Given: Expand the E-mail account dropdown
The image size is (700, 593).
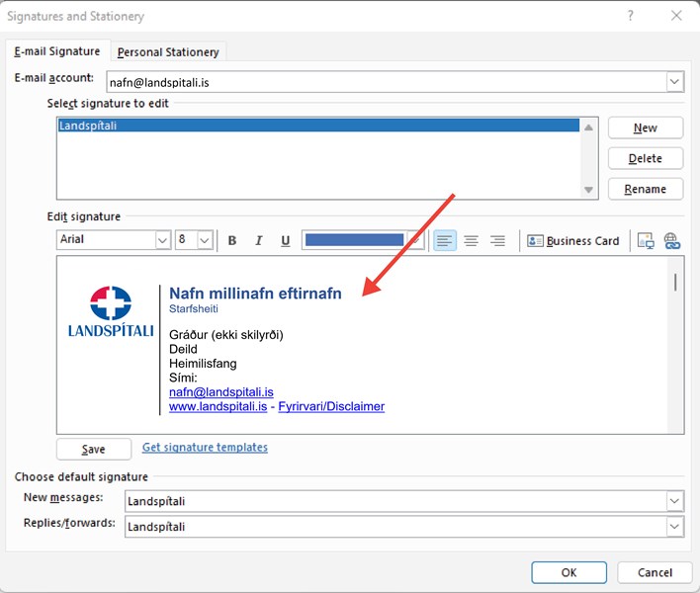Looking at the screenshot, I should pyautogui.click(x=674, y=82).
